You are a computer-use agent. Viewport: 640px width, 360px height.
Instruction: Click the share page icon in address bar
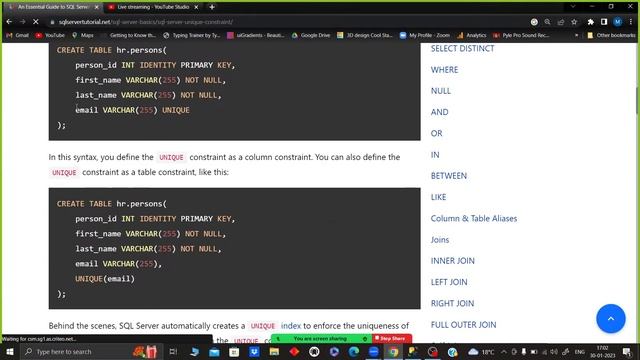point(561,22)
